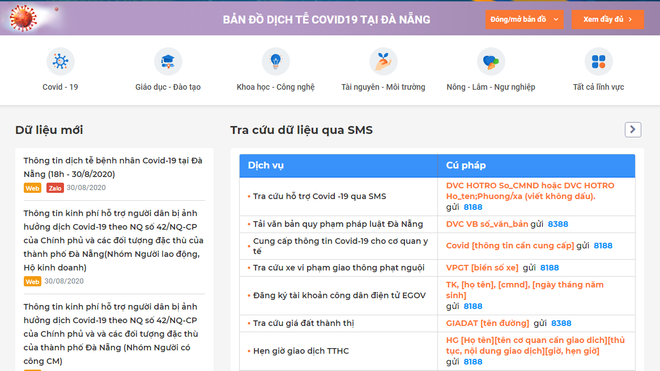
Task: Click number 8188 in the VPGT row
Action: pyautogui.click(x=549, y=268)
